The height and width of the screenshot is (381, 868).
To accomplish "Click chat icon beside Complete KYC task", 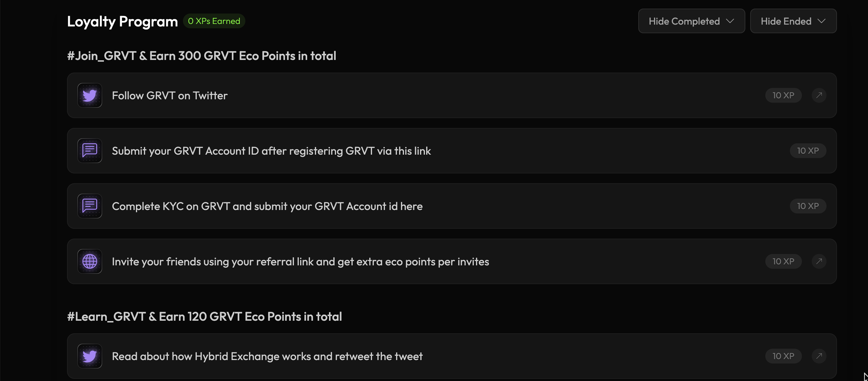I will pos(90,206).
